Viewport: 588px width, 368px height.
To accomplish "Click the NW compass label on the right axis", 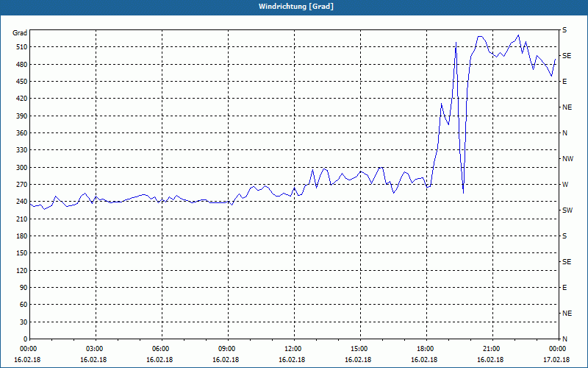I will point(567,159).
